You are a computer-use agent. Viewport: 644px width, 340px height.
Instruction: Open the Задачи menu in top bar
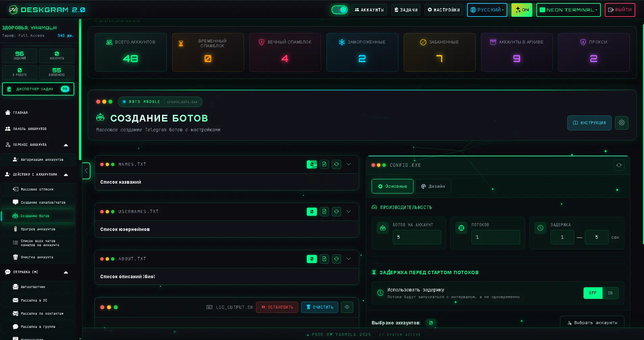click(x=406, y=10)
